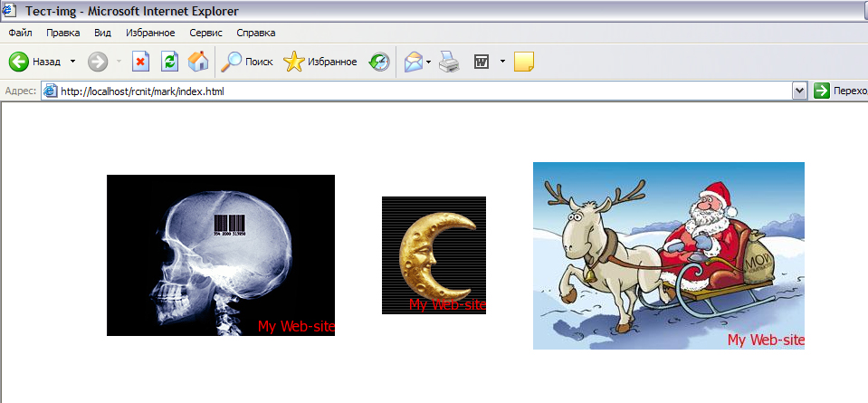Viewport: 868px width, 403px height.
Task: Open the Правка menu
Action: (x=63, y=33)
